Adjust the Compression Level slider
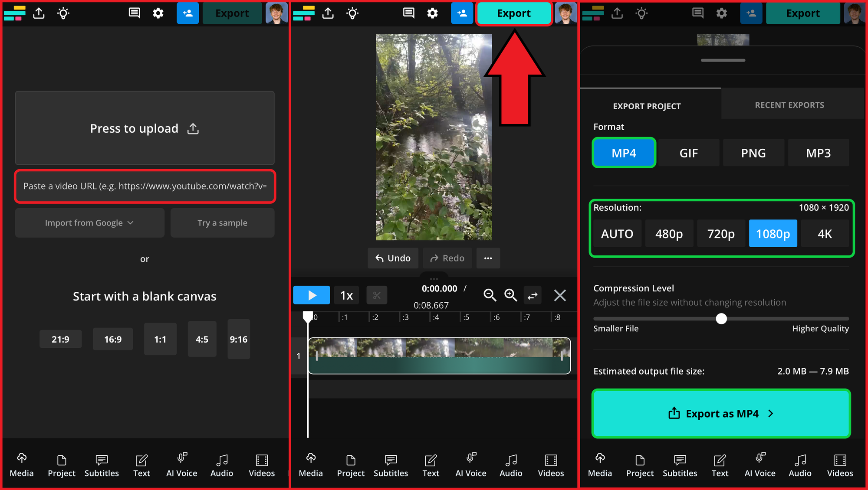 point(721,319)
